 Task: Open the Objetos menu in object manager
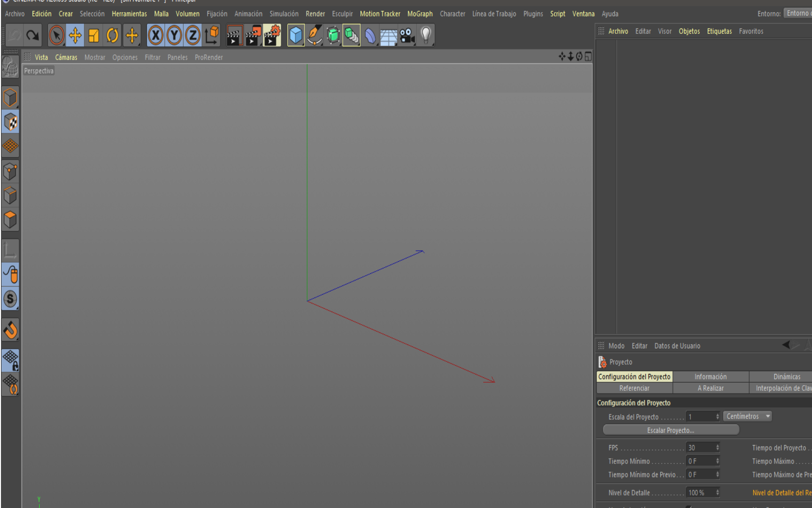689,31
